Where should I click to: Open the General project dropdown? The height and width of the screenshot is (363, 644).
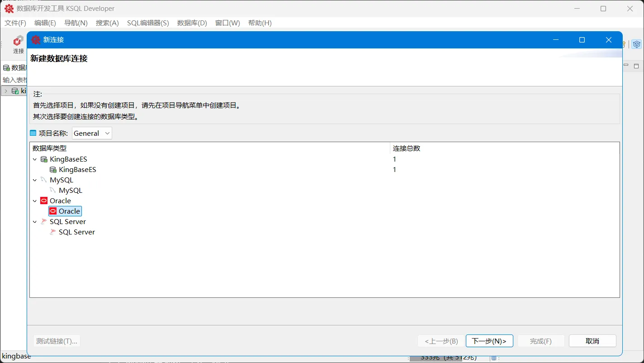click(107, 133)
